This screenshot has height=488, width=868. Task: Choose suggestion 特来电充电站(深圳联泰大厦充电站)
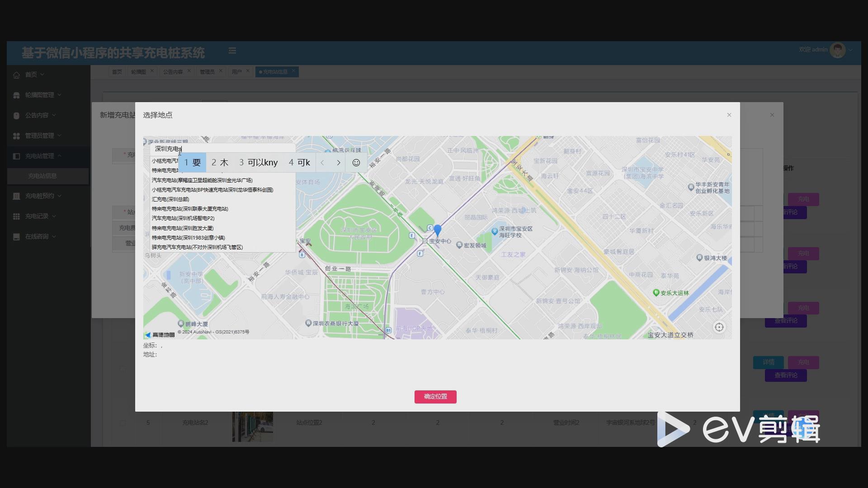tap(190, 209)
